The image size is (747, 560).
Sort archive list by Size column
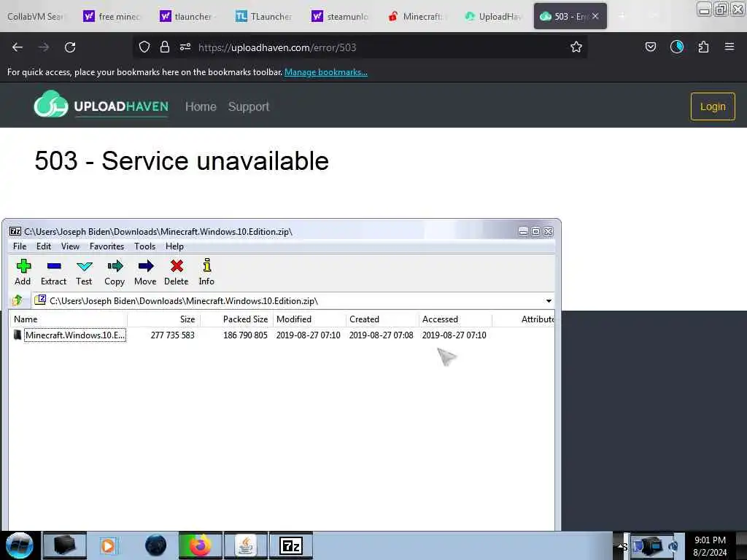click(x=164, y=319)
